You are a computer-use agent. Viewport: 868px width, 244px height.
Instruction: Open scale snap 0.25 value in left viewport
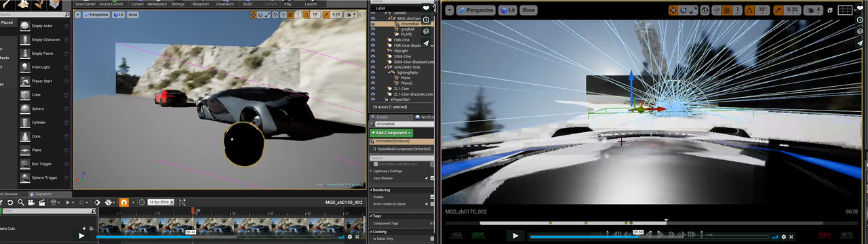click(336, 15)
